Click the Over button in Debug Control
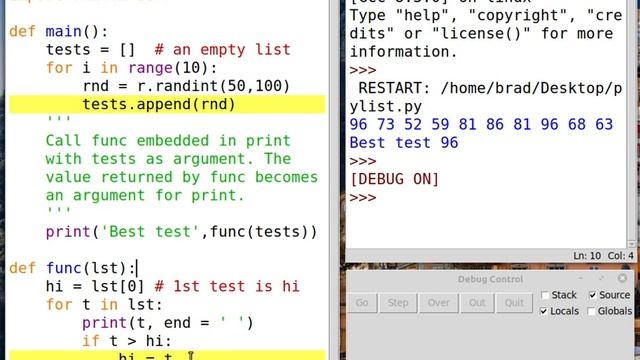 pos(438,303)
